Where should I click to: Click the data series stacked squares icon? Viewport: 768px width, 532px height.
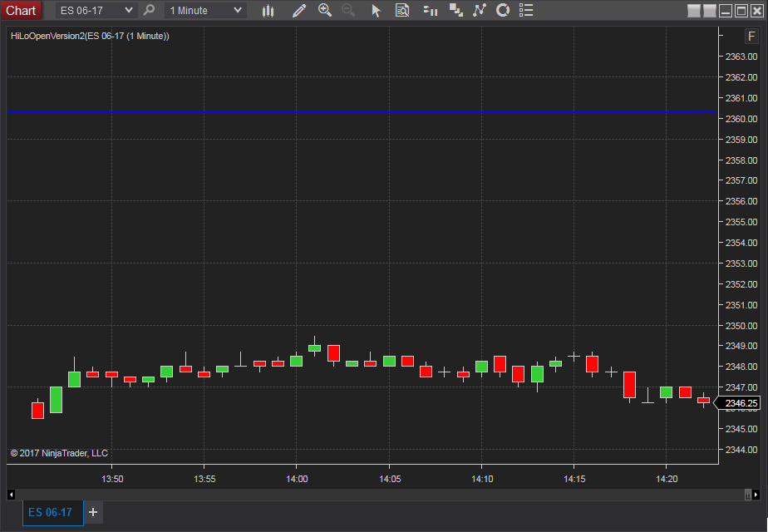(456, 10)
